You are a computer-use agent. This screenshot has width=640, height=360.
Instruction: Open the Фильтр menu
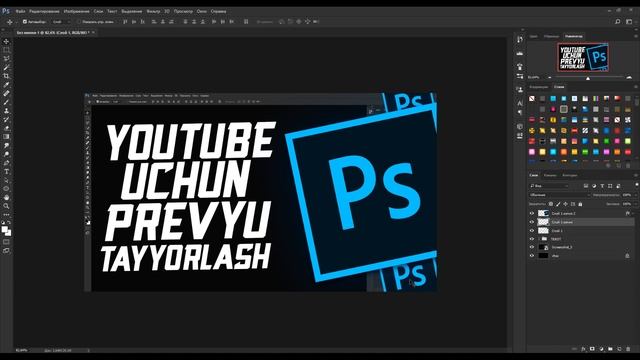coord(153,11)
